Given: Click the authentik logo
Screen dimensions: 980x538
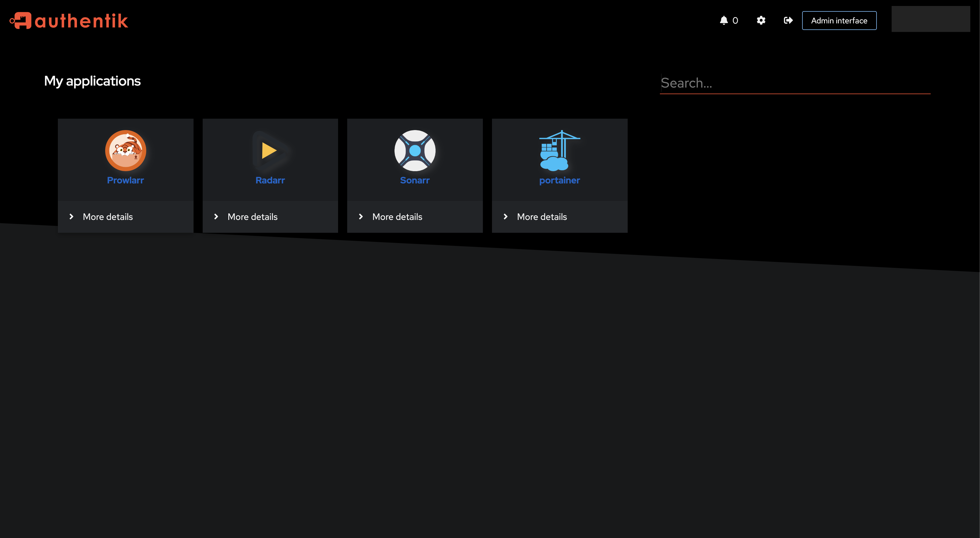Looking at the screenshot, I should (69, 21).
